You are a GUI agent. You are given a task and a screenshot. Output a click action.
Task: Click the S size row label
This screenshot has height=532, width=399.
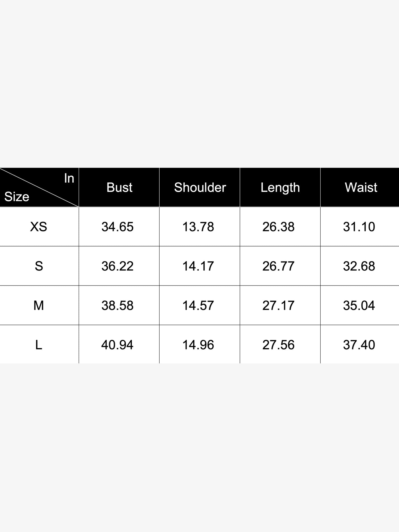pos(39,266)
